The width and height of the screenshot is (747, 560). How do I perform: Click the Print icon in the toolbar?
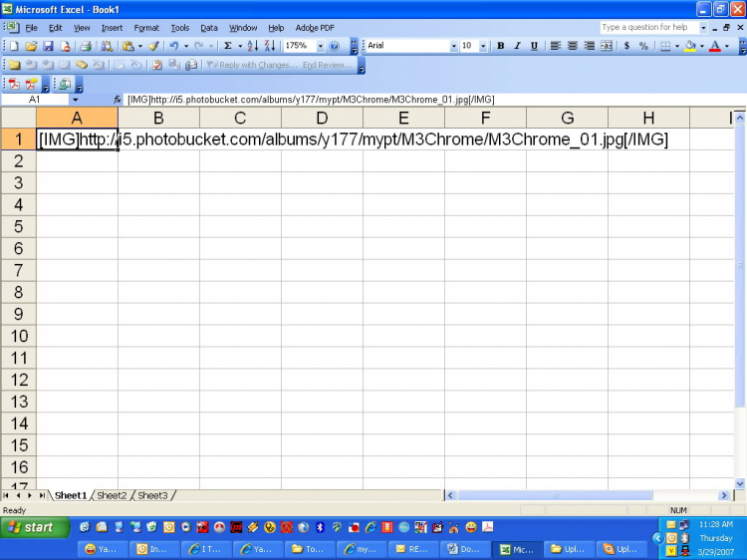tap(86, 46)
